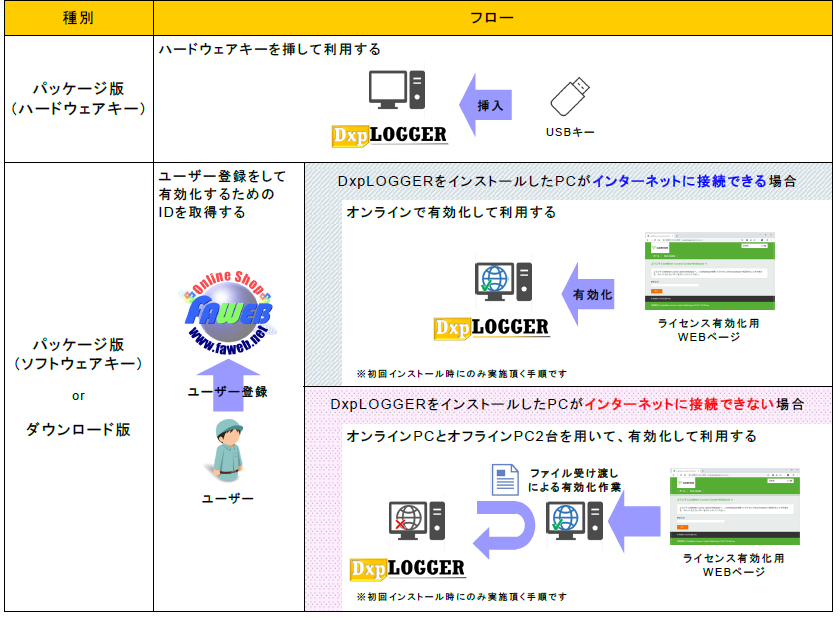The height and width of the screenshot is (620, 840).
Task: Open license web page thumbnail in online section
Action: [711, 272]
